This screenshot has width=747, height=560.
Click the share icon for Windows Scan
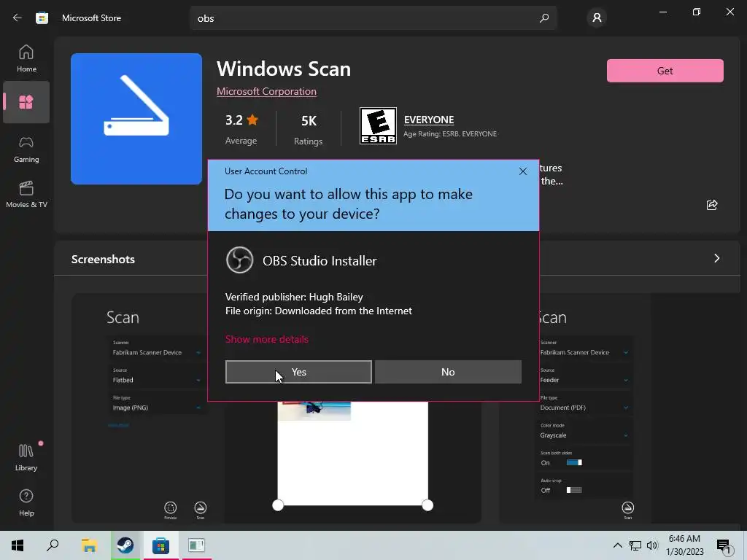pos(712,205)
